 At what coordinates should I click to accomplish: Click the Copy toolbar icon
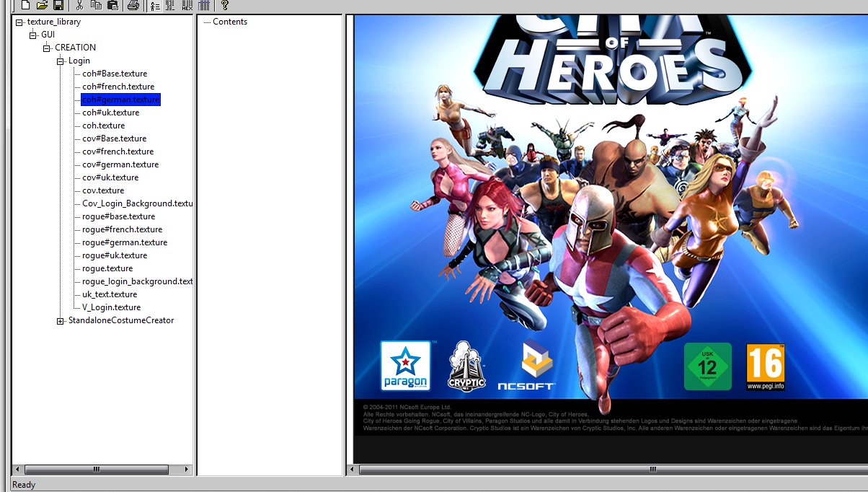[96, 5]
